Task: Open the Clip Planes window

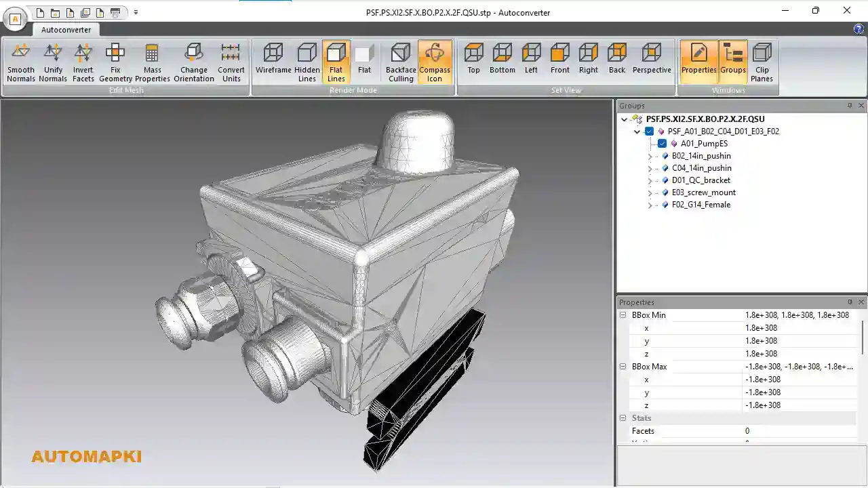Action: pyautogui.click(x=762, y=62)
